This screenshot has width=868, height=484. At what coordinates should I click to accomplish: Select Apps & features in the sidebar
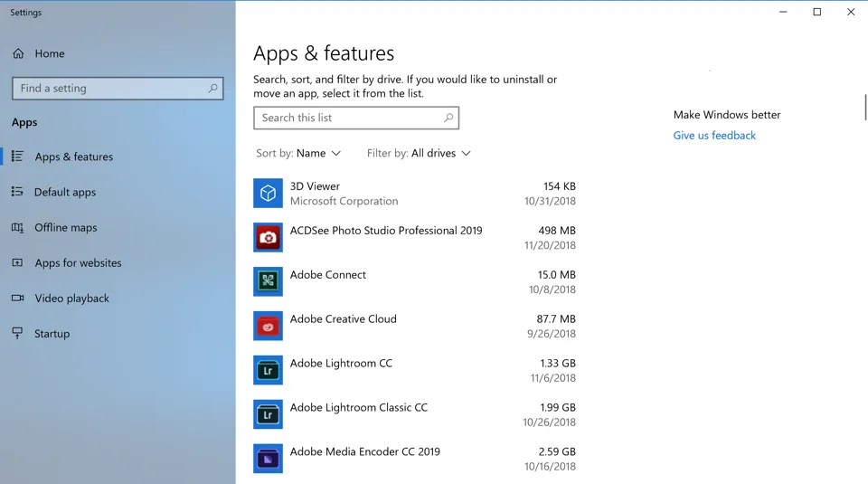pyautogui.click(x=73, y=157)
